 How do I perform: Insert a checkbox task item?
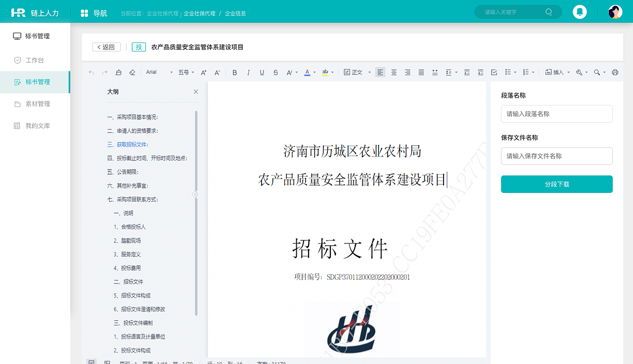point(494,72)
